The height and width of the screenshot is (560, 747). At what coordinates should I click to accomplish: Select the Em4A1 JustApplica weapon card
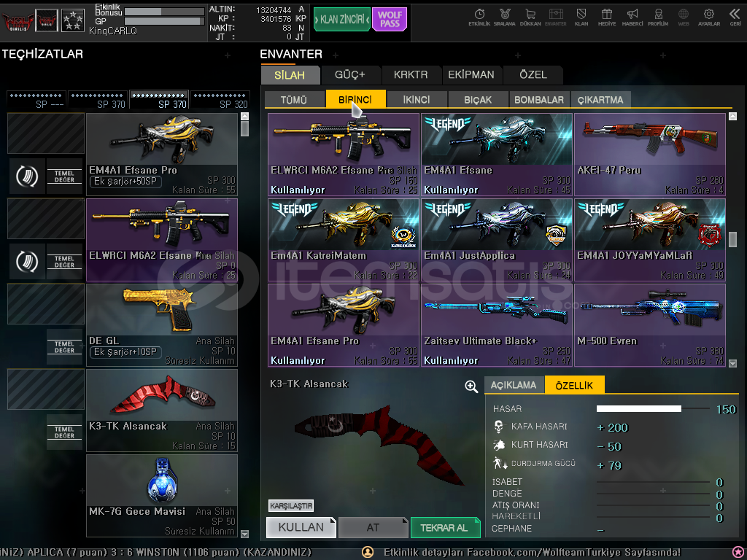coord(497,240)
